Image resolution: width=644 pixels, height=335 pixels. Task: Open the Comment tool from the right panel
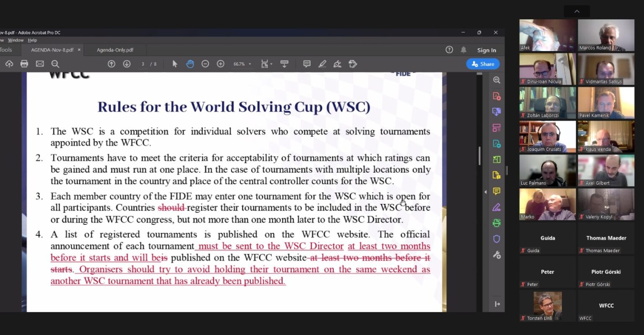tap(496, 191)
